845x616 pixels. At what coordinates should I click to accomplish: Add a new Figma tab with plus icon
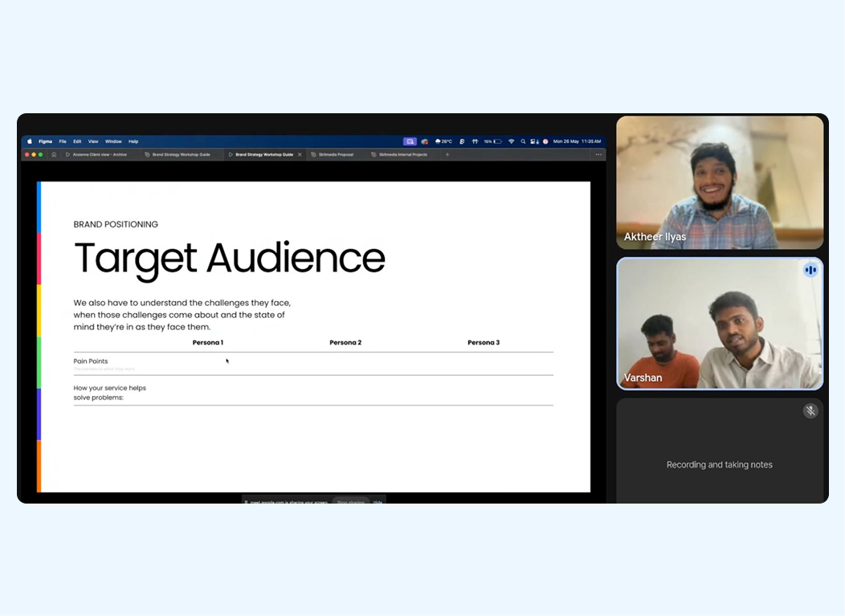point(447,154)
